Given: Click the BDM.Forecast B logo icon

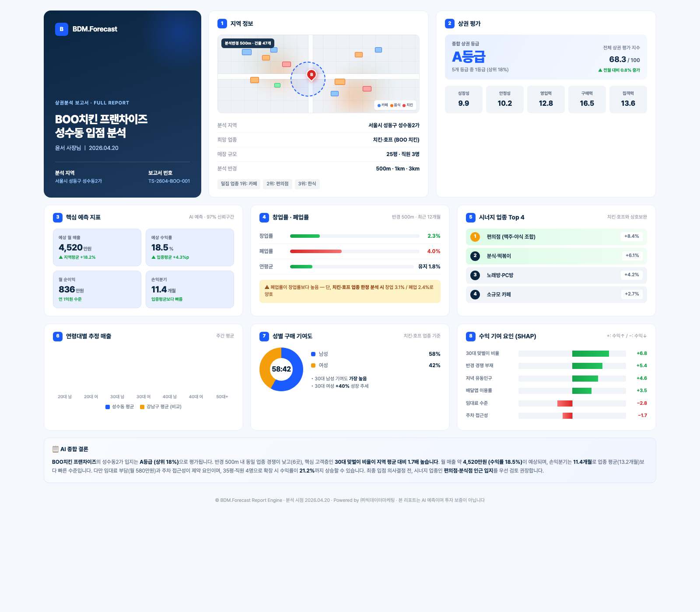Looking at the screenshot, I should point(62,29).
